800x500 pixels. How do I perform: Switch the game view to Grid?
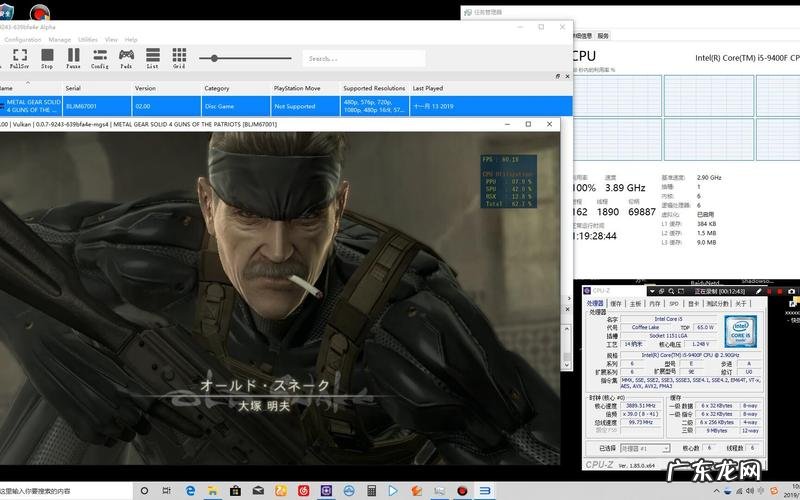coord(179,57)
